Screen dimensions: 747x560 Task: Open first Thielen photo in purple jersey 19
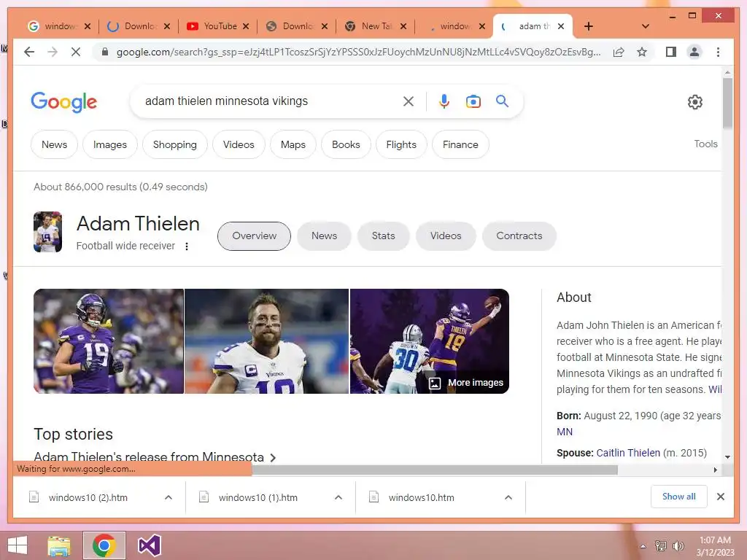click(109, 341)
